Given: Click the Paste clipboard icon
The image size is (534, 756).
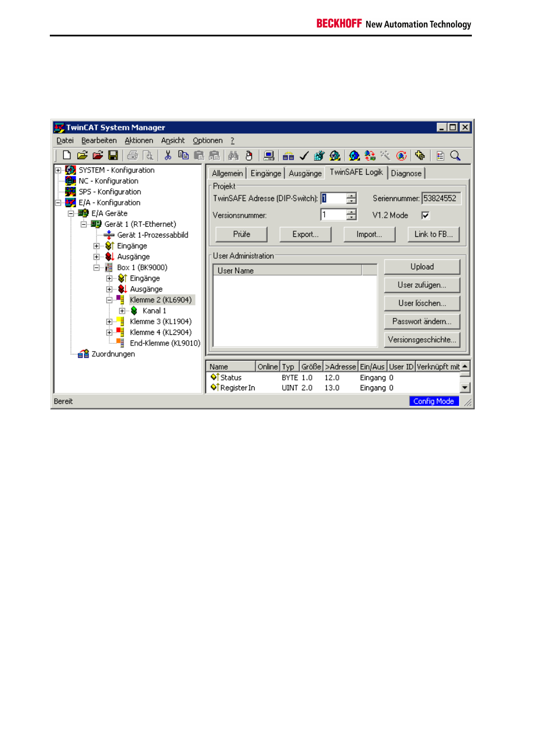Looking at the screenshot, I should 199,156.
